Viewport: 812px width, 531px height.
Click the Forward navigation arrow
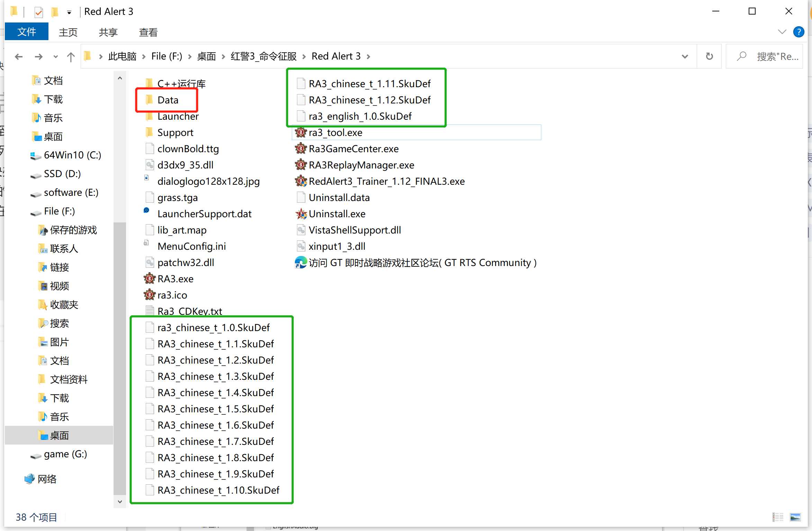(39, 56)
